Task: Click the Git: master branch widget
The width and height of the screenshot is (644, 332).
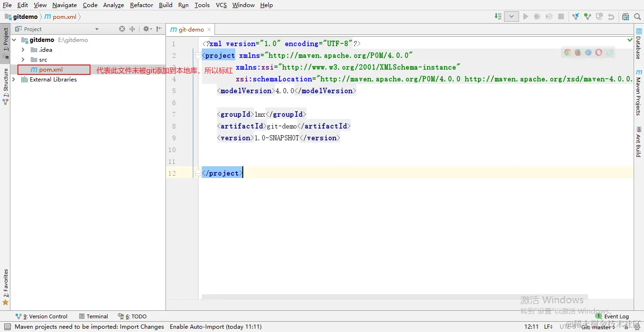Action: (x=598, y=327)
